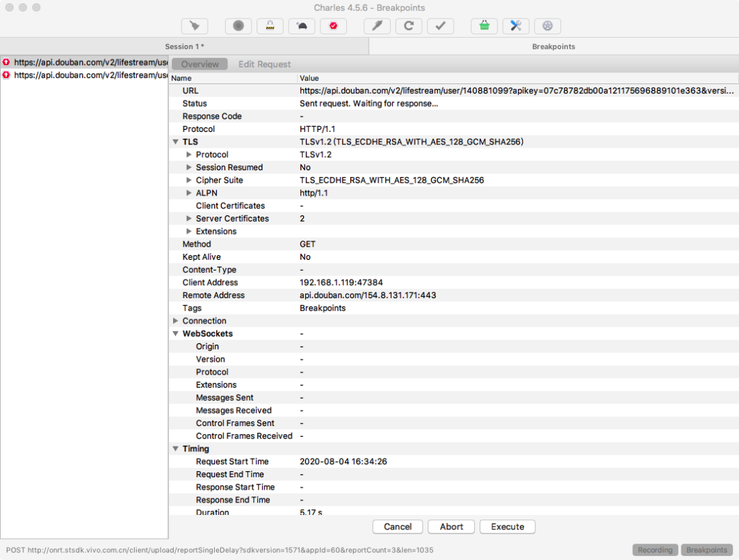This screenshot has height=560, width=739.
Task: Select the HTTP/1.1 Protocol value
Action: (317, 129)
